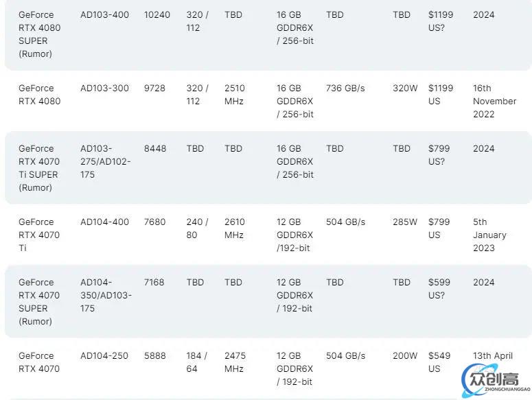Click the GeForce RTX 4080 row name
Viewport: 532px width, 400px height.
tap(39, 95)
